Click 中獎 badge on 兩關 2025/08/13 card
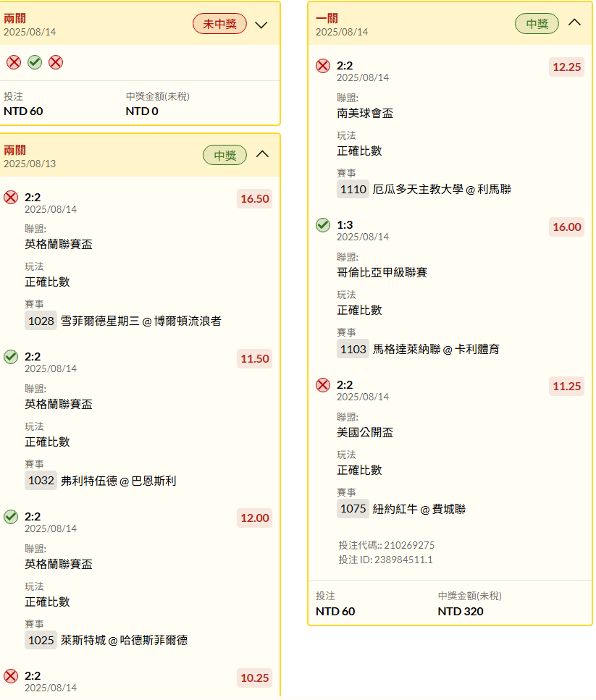 pos(225,156)
